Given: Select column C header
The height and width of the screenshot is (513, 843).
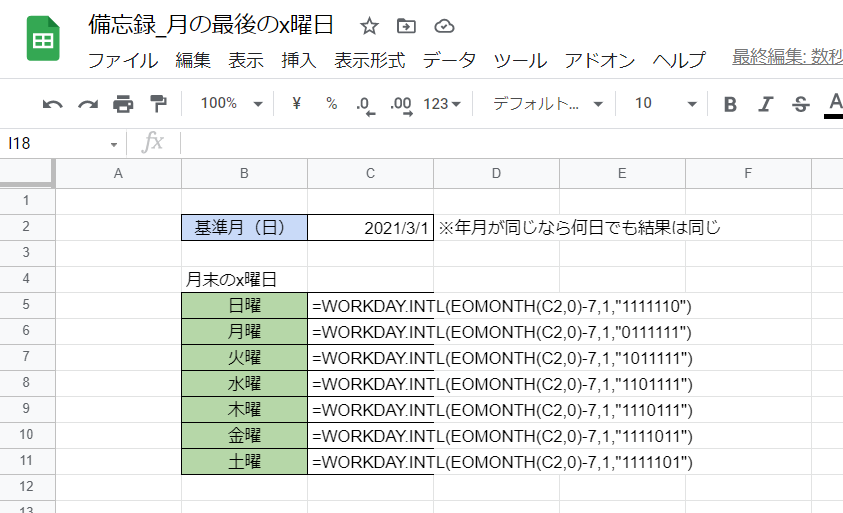Looking at the screenshot, I should pyautogui.click(x=370, y=174).
